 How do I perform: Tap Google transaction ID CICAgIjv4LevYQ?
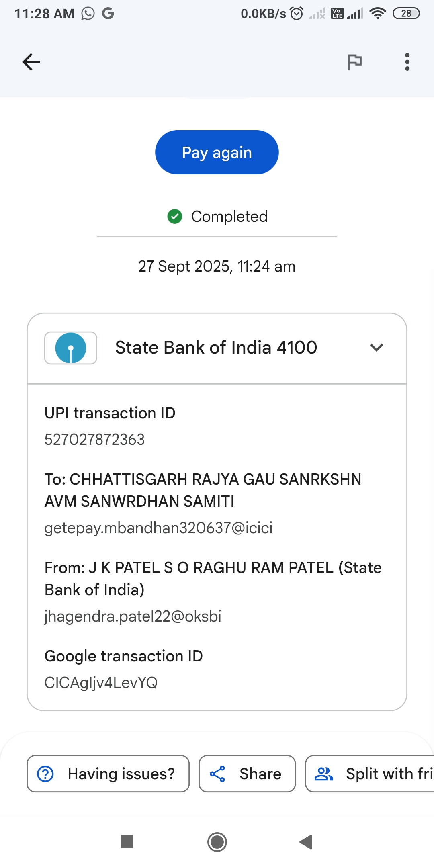101,682
